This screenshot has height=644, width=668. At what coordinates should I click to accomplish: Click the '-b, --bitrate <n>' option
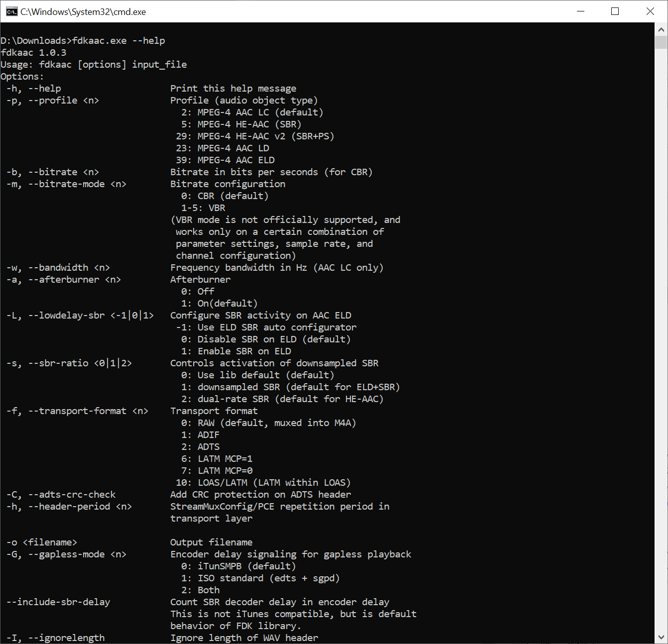point(53,172)
